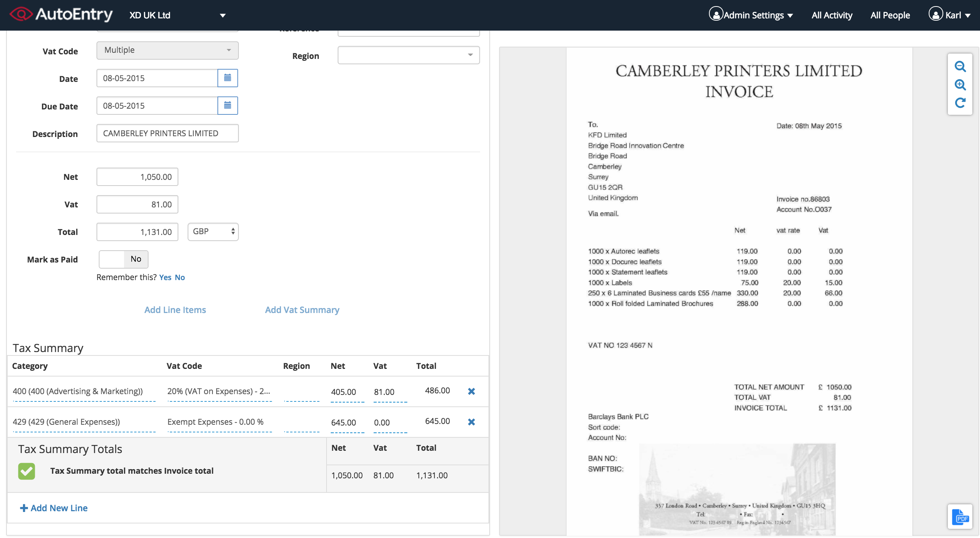Screen dimensions: 980x538
Task: Toggle the Mark as Paid switch
Action: [123, 259]
